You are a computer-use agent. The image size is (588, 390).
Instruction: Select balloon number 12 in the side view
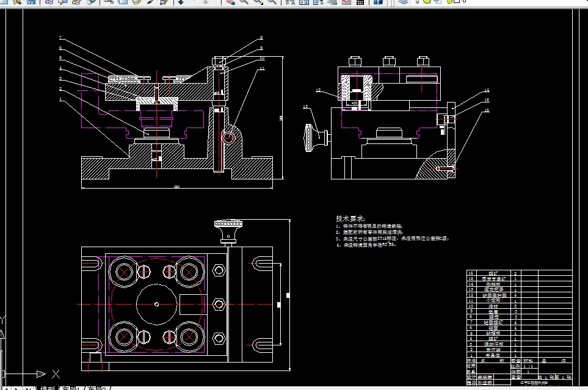tap(318, 90)
